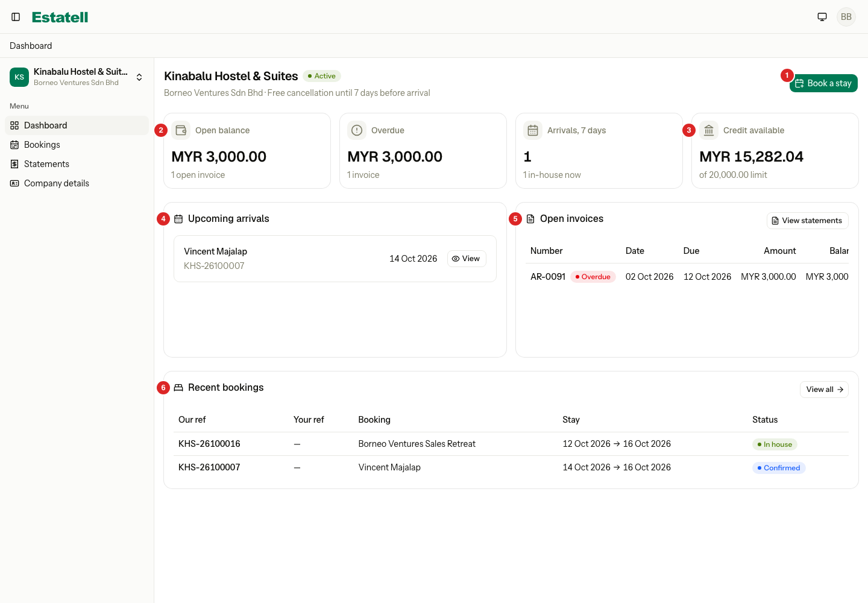Click the Upcoming arrivals calendar icon
868x603 pixels.
coord(178,219)
